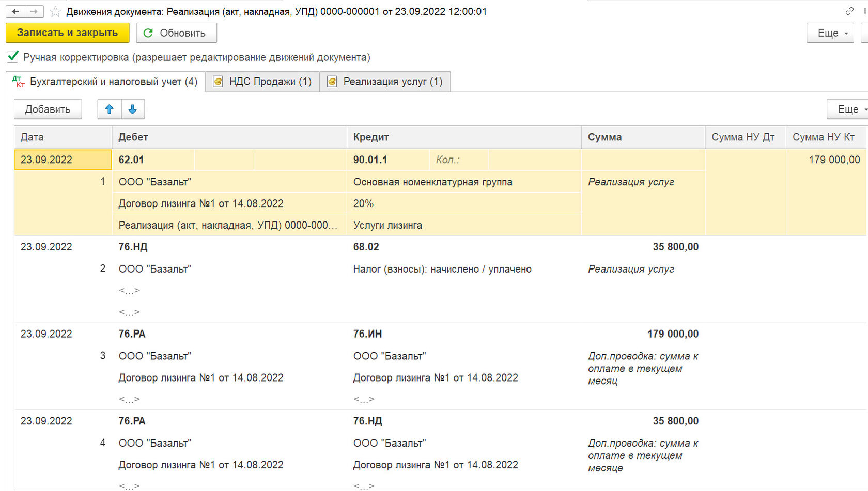Move entry up with blue up arrow

pyautogui.click(x=110, y=109)
